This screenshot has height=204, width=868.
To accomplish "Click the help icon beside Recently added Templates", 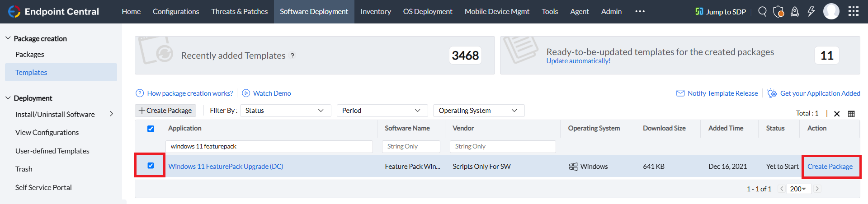I will [292, 56].
